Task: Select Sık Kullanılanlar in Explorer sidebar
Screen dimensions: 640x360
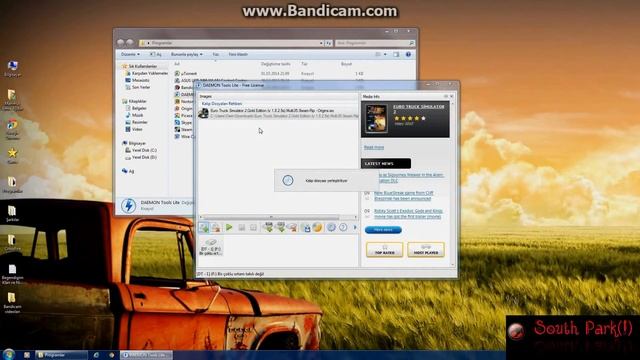Action: tap(139, 66)
